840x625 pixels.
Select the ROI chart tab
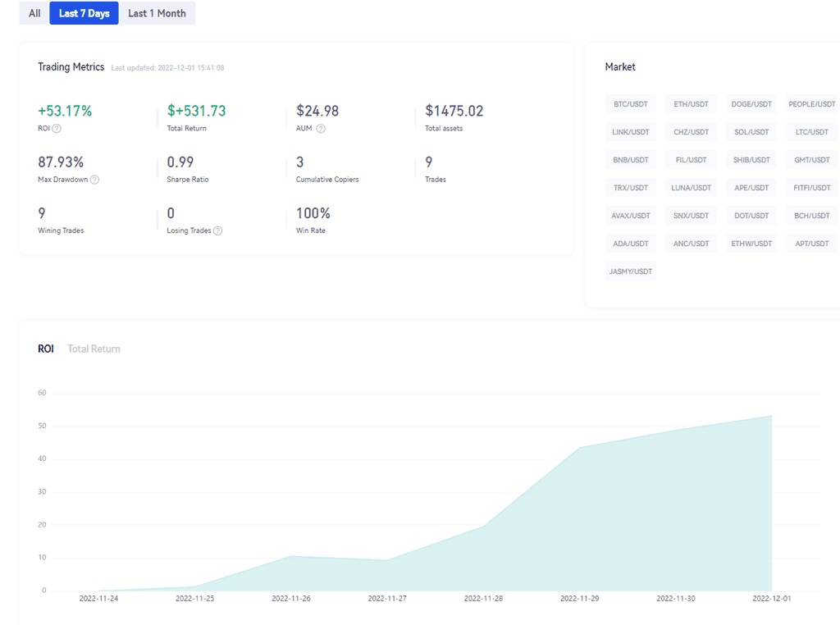46,349
